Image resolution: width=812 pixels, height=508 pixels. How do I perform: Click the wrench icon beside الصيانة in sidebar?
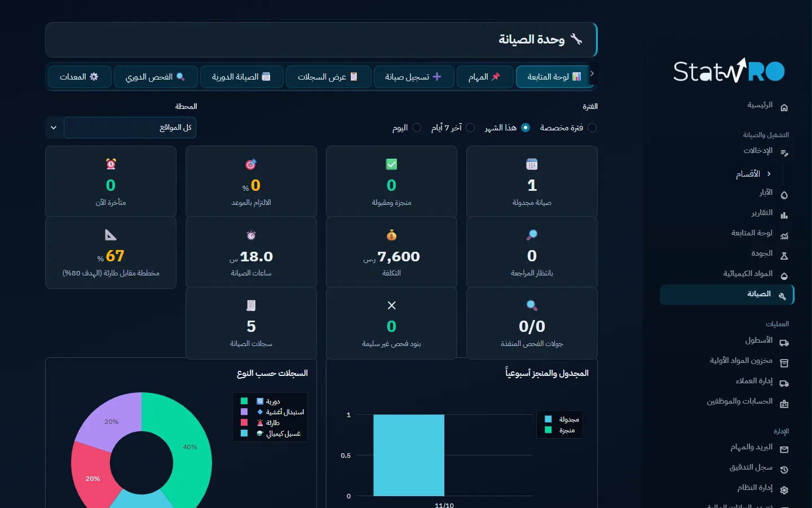click(x=782, y=296)
